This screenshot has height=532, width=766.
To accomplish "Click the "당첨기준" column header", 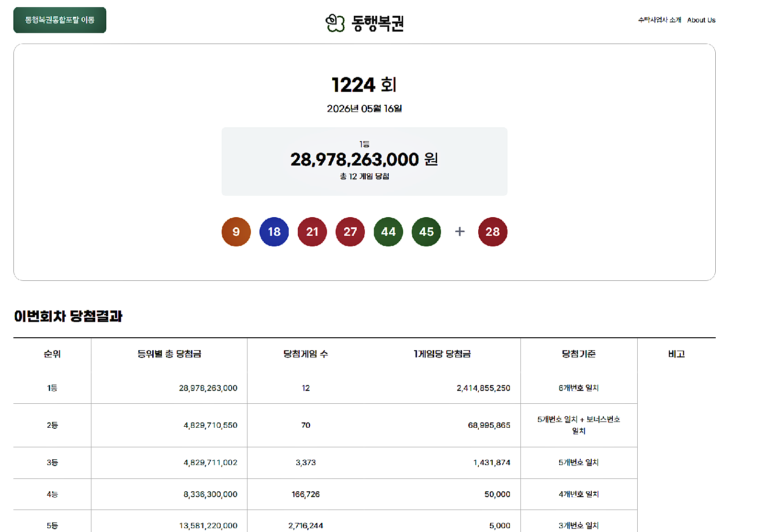I will [x=579, y=354].
